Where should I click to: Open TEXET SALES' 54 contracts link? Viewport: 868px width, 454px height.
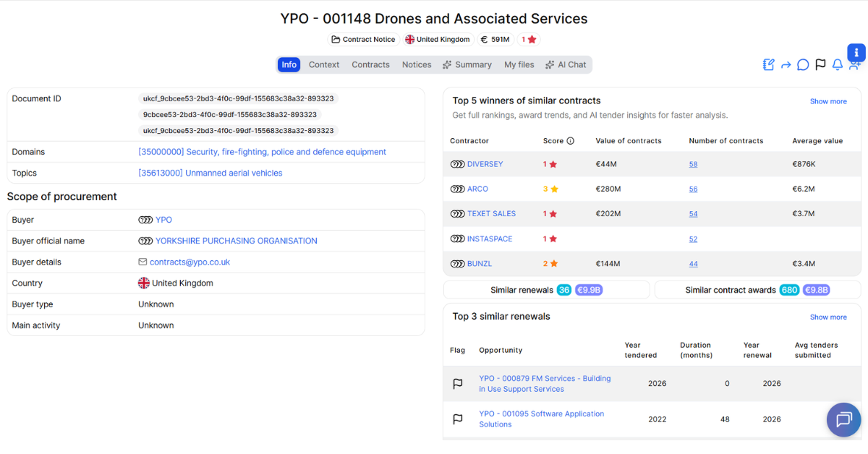[694, 214]
